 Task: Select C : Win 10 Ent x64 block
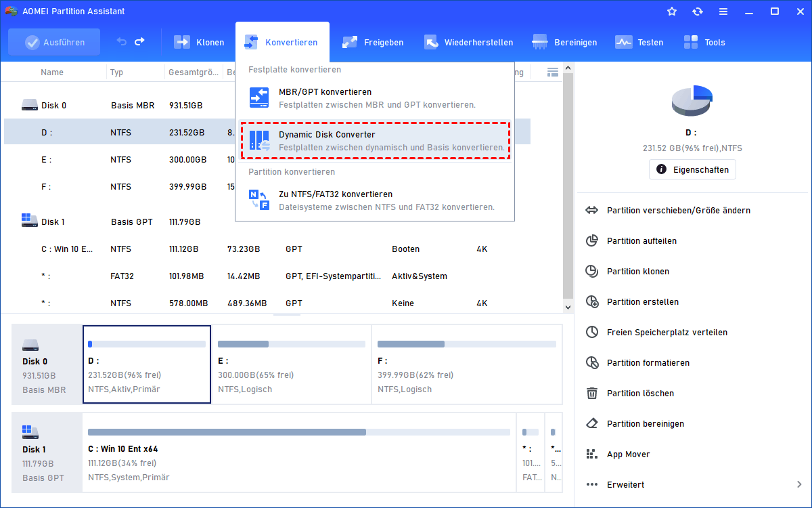click(x=299, y=452)
